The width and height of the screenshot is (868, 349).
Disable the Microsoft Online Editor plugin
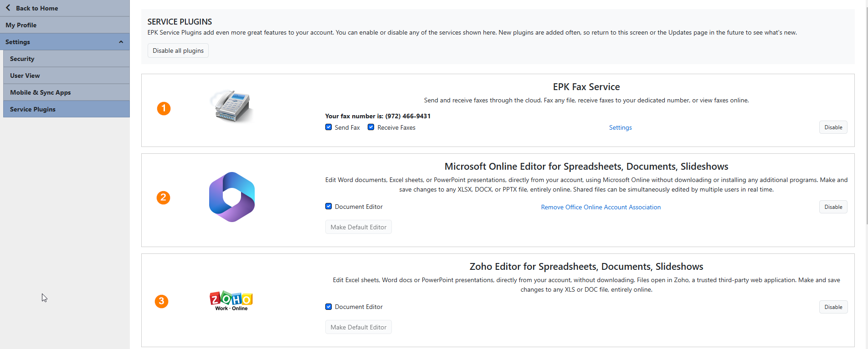[x=833, y=207]
